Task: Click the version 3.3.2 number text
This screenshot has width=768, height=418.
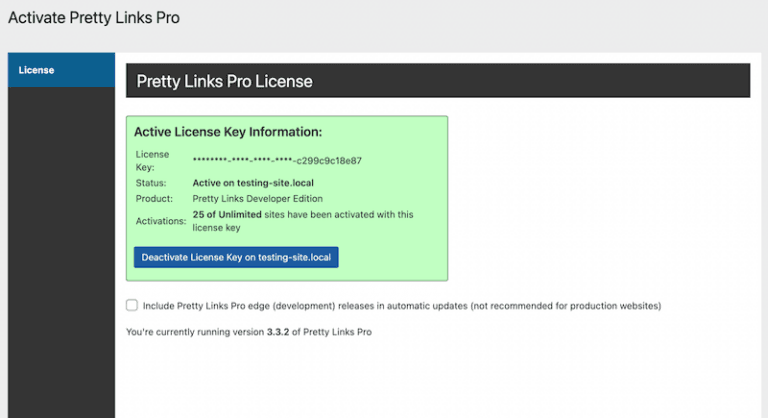Action: [279, 331]
